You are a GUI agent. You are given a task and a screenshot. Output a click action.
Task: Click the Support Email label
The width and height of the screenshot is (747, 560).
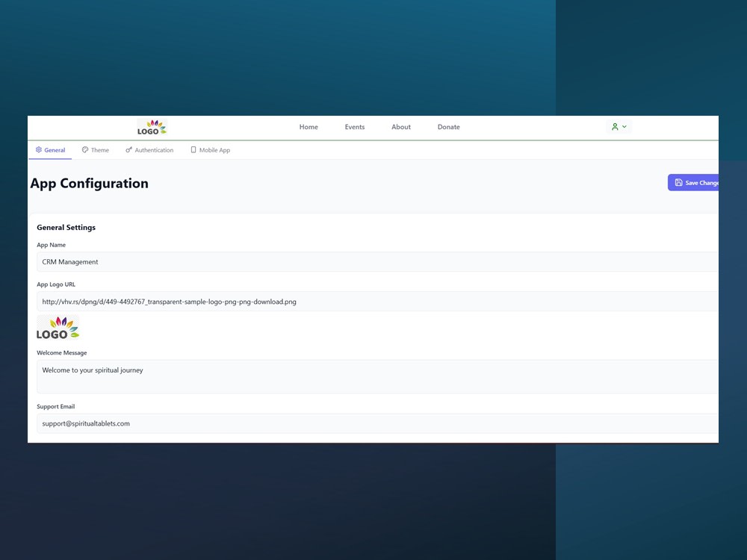(x=56, y=407)
